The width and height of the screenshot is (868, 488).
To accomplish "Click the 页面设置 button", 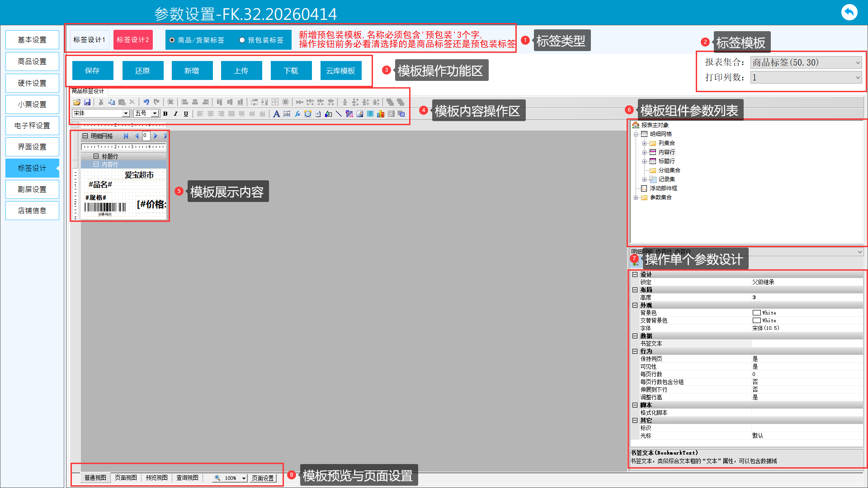I will click(x=263, y=478).
